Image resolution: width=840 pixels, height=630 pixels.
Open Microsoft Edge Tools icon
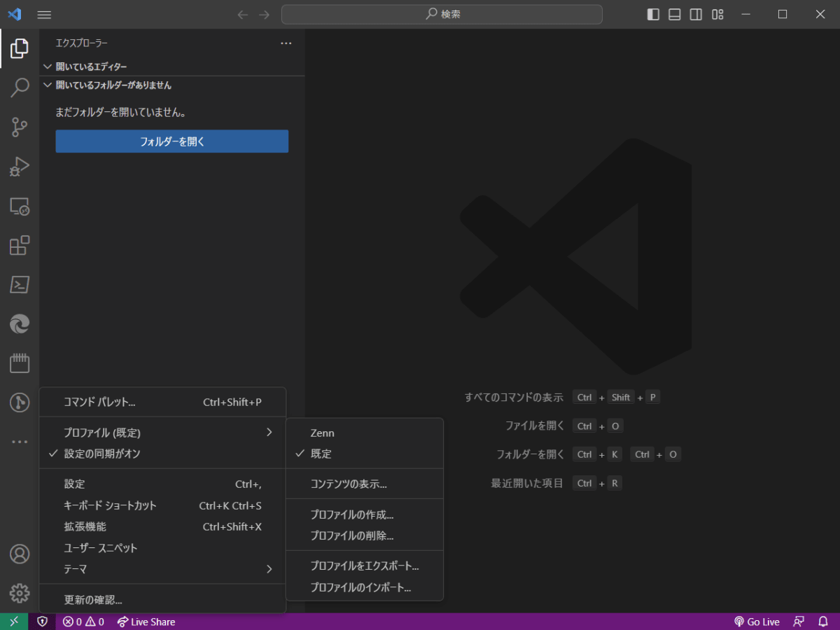(20, 324)
